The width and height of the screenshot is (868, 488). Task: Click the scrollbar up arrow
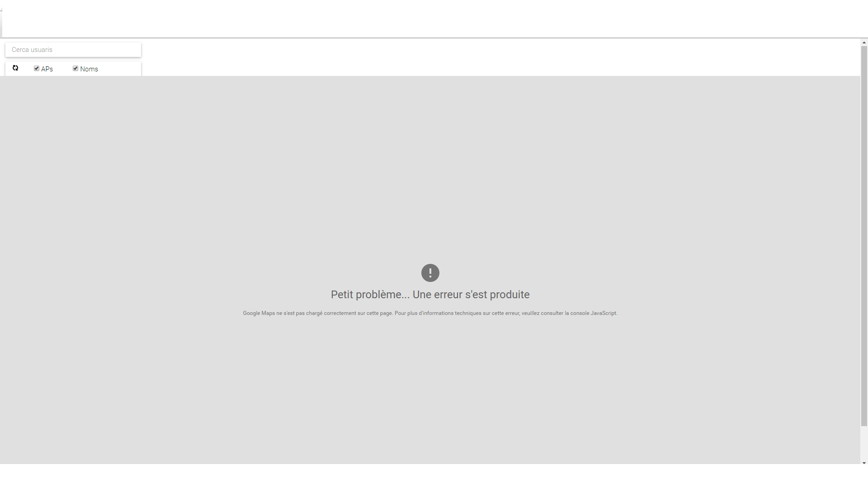point(864,42)
